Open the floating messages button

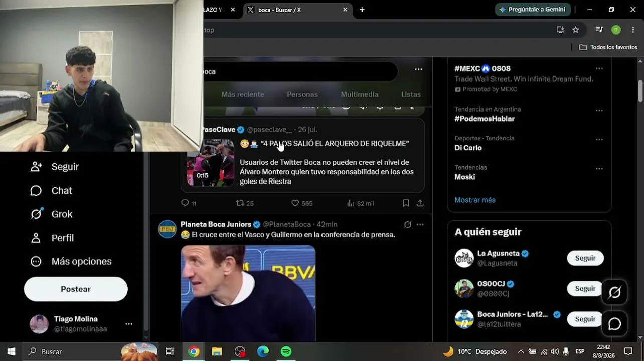point(614,324)
